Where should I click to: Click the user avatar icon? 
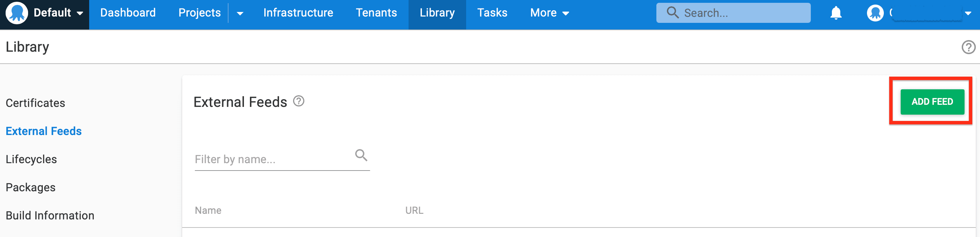click(x=875, y=13)
